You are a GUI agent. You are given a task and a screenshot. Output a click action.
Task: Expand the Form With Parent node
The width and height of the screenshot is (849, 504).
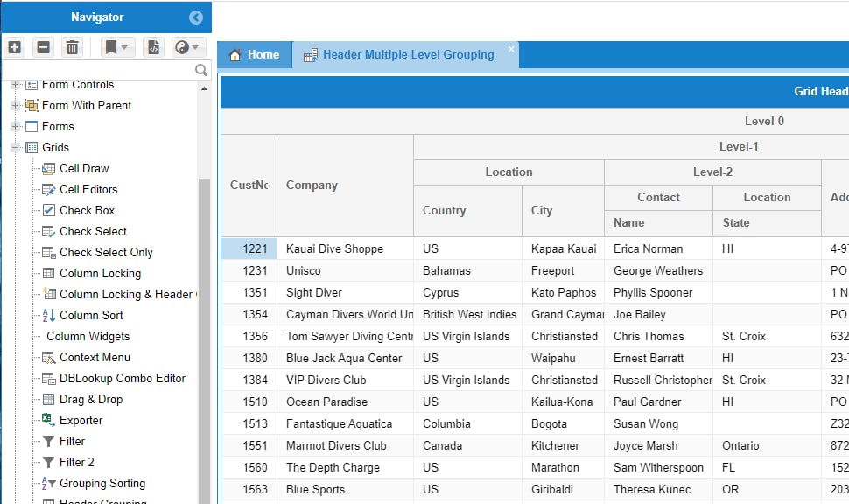coord(16,106)
